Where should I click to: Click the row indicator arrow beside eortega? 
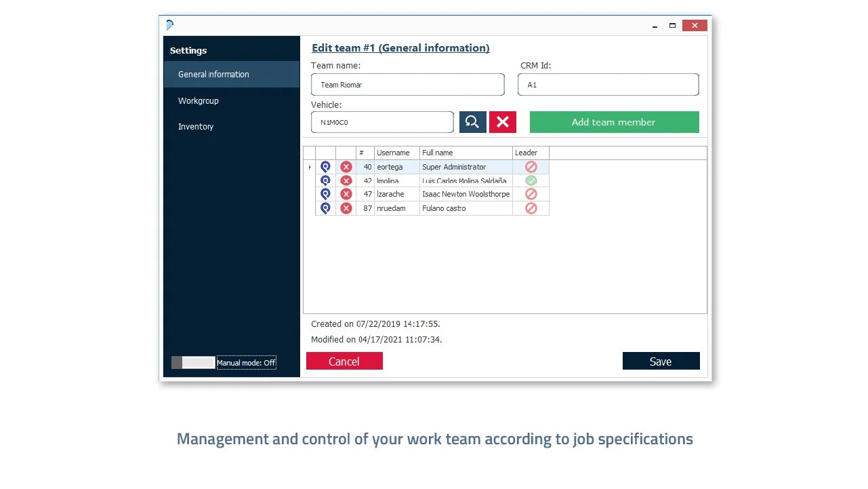pyautogui.click(x=310, y=167)
